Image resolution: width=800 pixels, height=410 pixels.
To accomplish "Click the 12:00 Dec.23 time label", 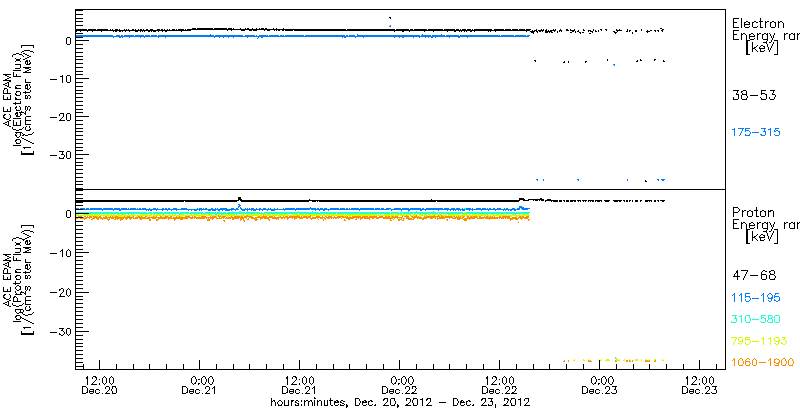I will [699, 386].
